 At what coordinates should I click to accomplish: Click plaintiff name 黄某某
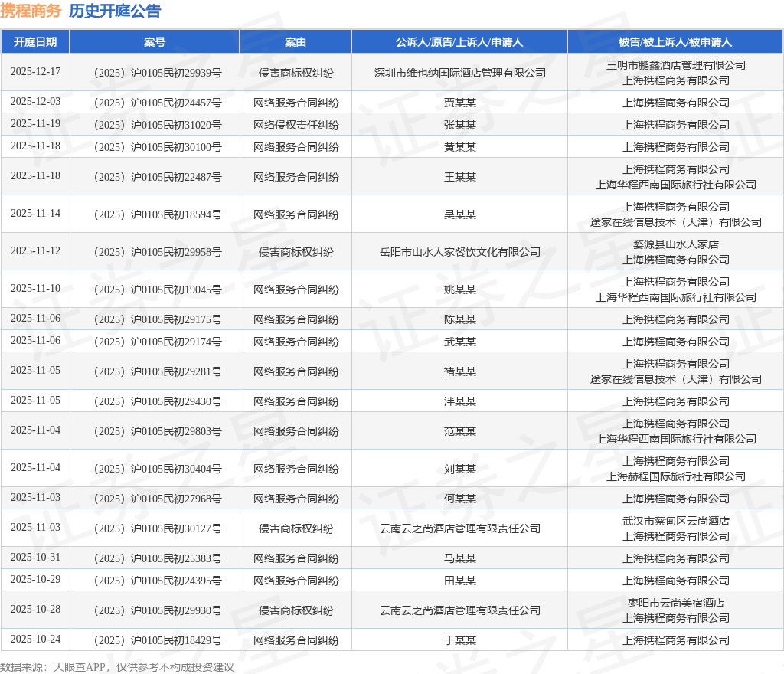[x=460, y=148]
